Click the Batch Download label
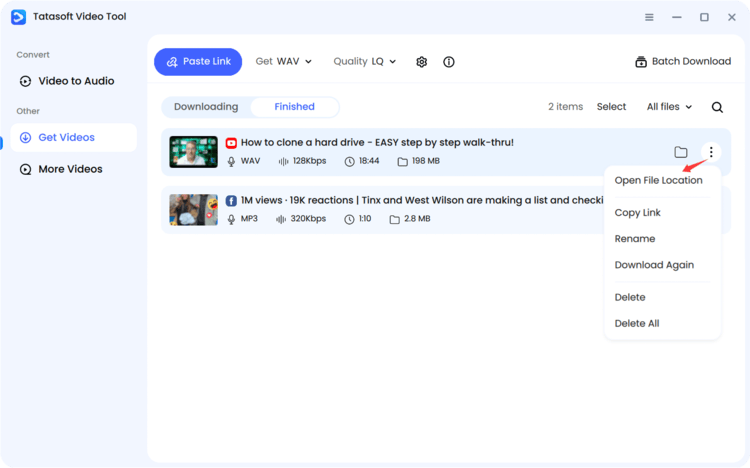The width and height of the screenshot is (750, 468). pyautogui.click(x=691, y=61)
